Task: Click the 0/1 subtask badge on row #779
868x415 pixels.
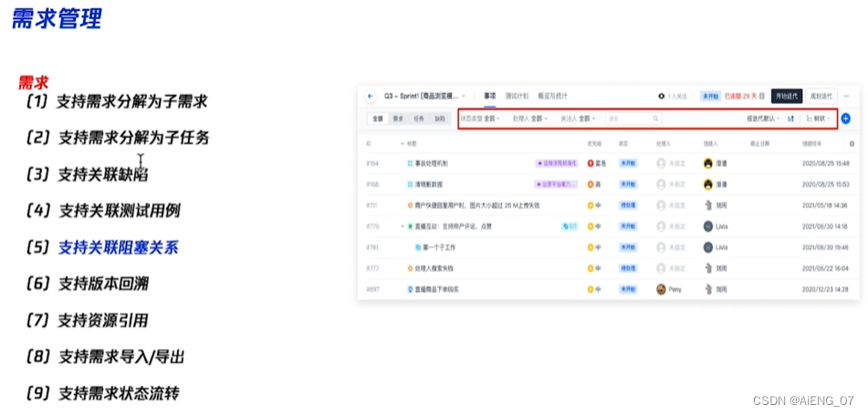Action: [569, 226]
